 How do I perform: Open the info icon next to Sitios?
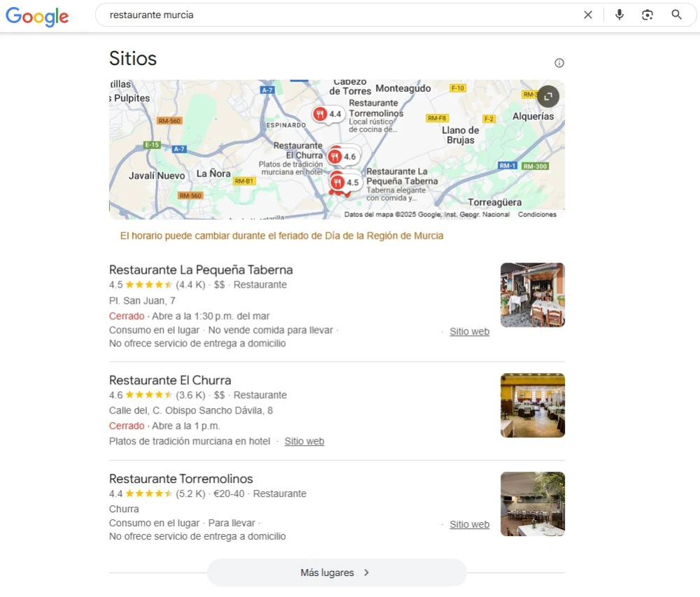(x=559, y=63)
